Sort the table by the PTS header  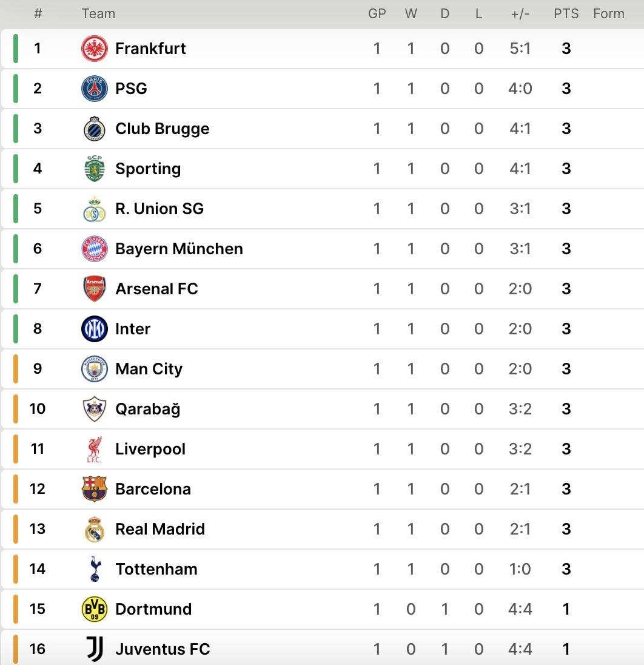click(x=566, y=13)
